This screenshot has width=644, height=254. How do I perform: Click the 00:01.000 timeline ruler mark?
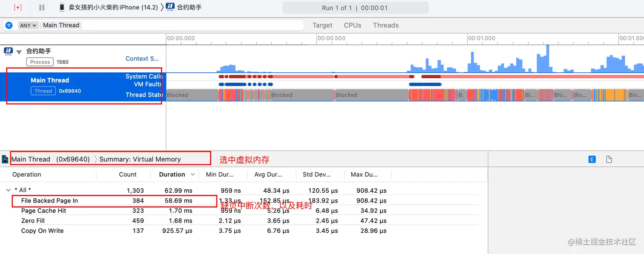coord(482,38)
